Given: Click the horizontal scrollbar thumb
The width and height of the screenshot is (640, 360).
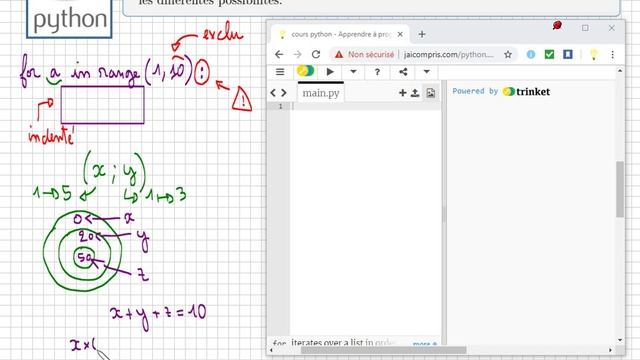Looking at the screenshot, I should 384,350.
